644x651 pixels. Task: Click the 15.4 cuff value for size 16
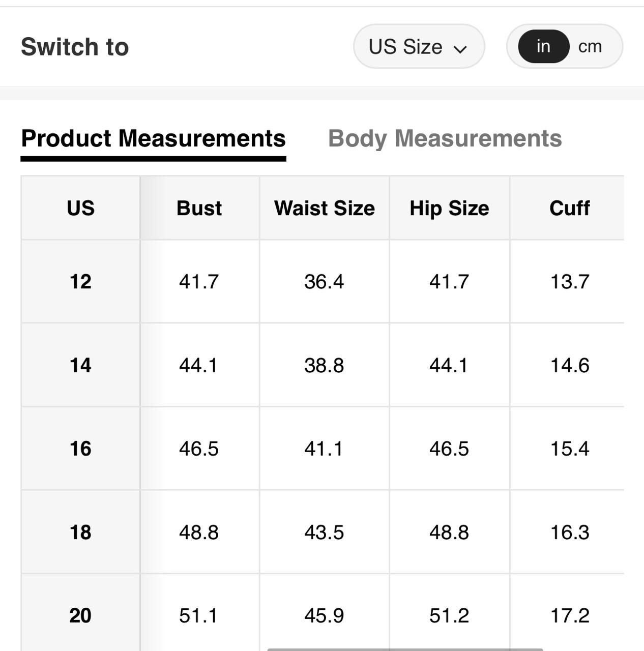point(569,449)
